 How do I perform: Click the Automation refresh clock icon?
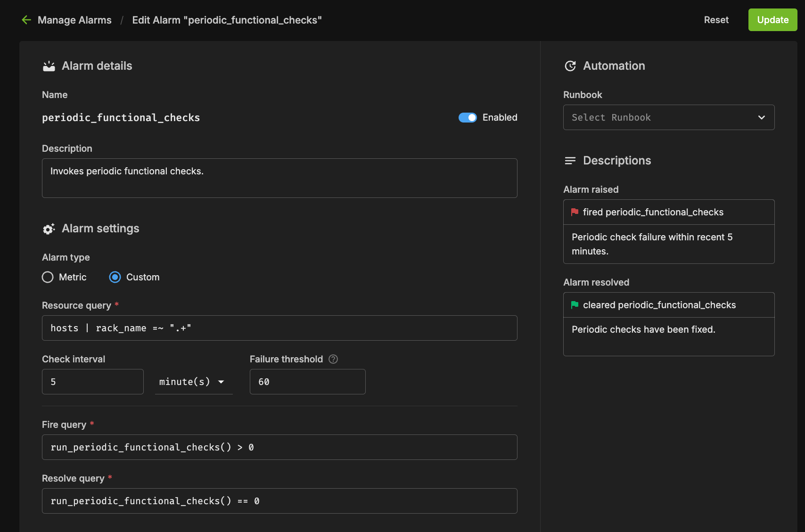click(x=570, y=66)
